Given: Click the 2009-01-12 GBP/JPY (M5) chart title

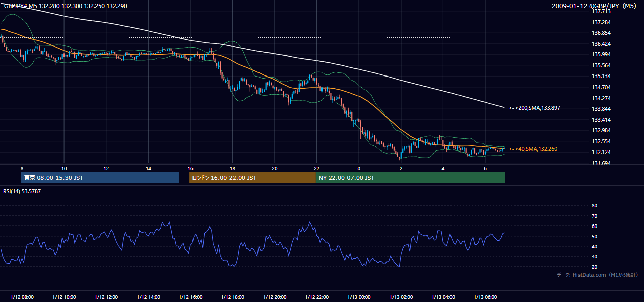Looking at the screenshot, I should (595, 6).
